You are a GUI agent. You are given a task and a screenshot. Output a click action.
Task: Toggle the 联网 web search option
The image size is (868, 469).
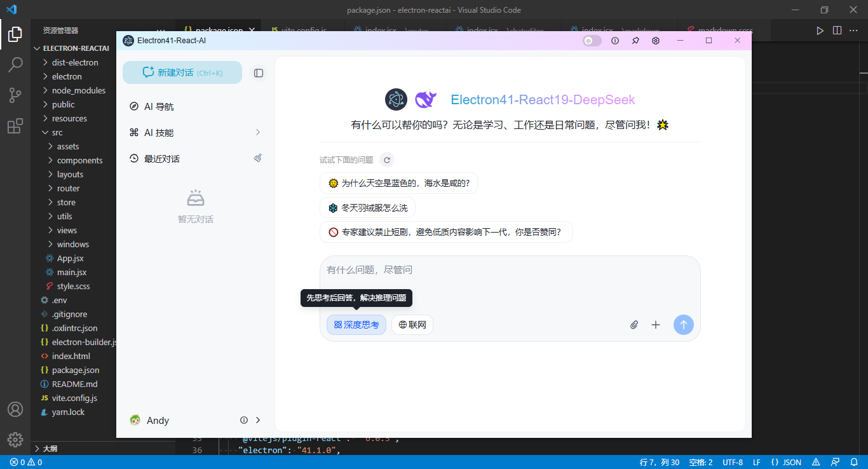coord(412,325)
